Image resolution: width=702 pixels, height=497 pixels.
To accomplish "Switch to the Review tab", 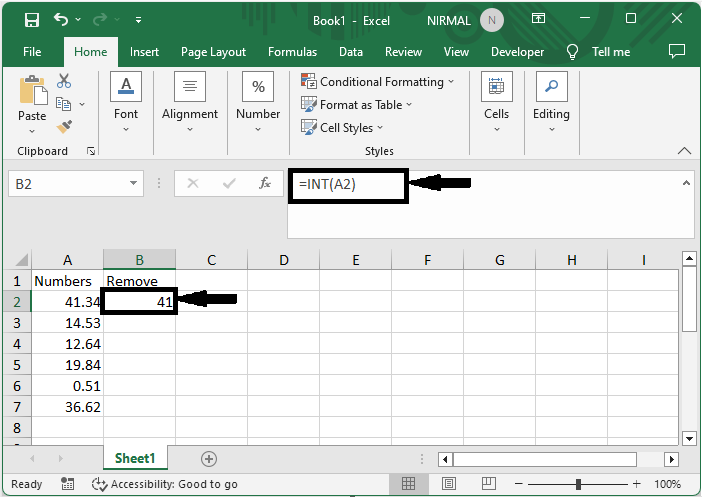I will pos(403,52).
